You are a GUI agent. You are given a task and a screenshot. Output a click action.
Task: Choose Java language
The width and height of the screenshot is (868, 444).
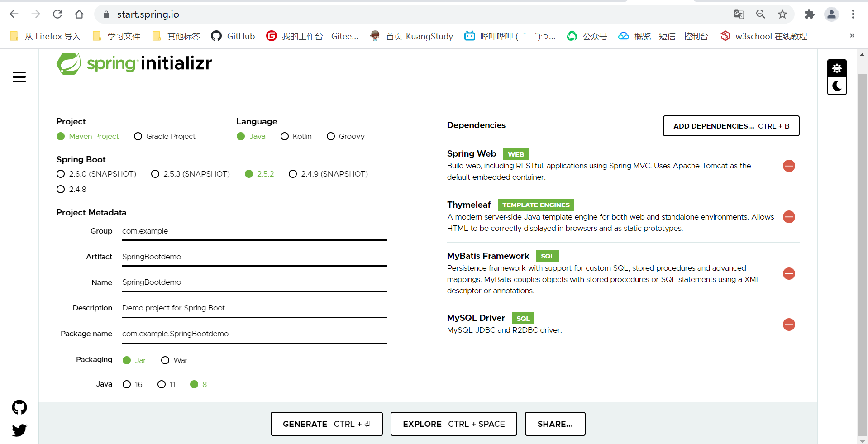(251, 136)
